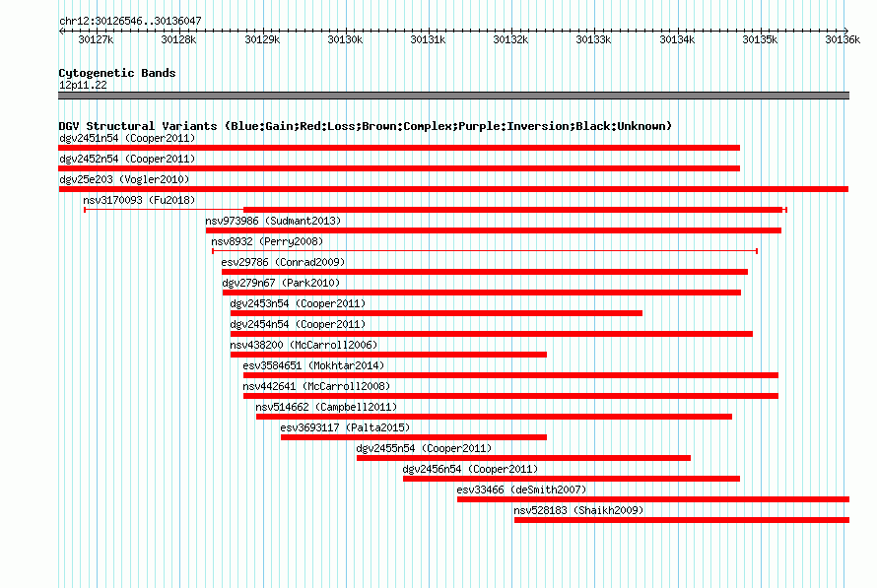The width and height of the screenshot is (877, 588).
Task: Click the red bar under nsv438200
Action: (x=388, y=355)
